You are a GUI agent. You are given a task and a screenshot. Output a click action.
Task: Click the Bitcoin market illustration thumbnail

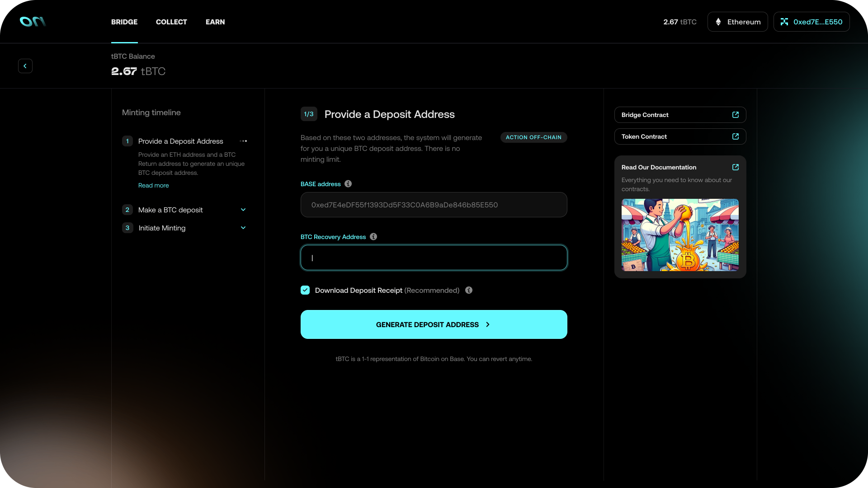680,235
